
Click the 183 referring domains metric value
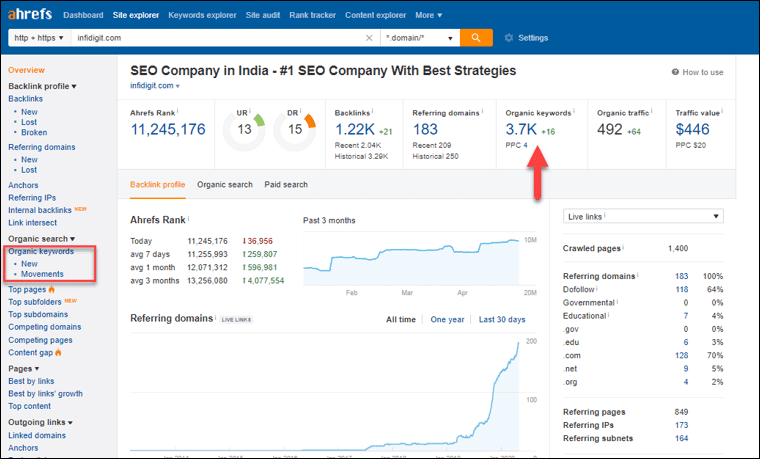(x=425, y=129)
